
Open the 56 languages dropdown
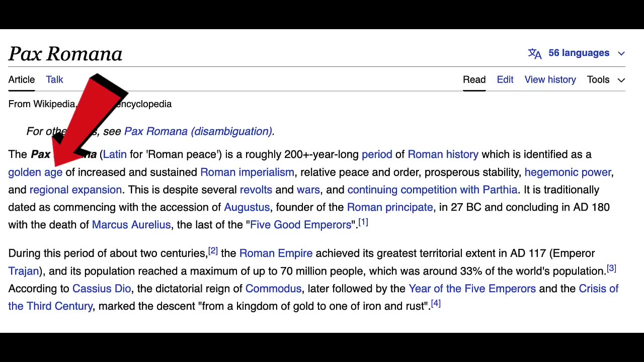coord(577,53)
